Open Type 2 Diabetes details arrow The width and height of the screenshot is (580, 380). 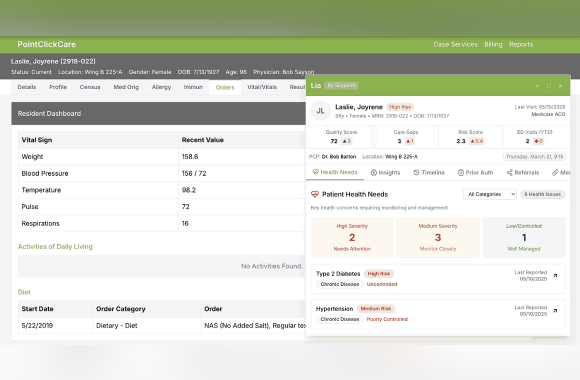pyautogui.click(x=555, y=276)
